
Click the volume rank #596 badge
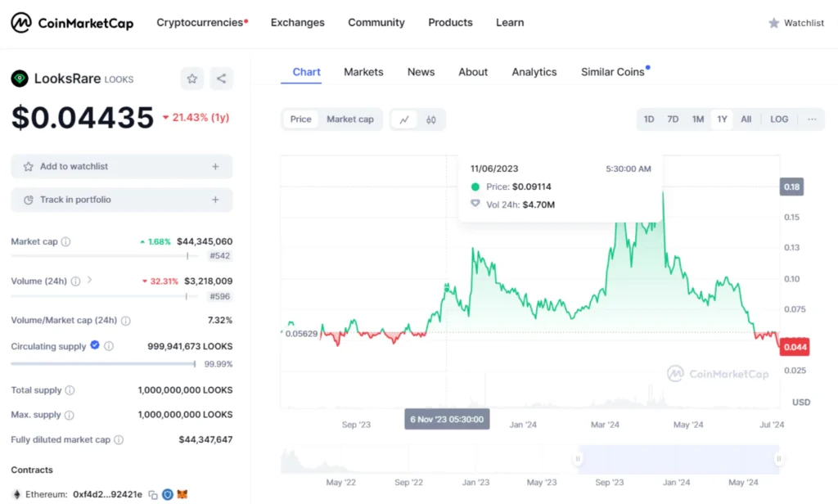pyautogui.click(x=219, y=297)
